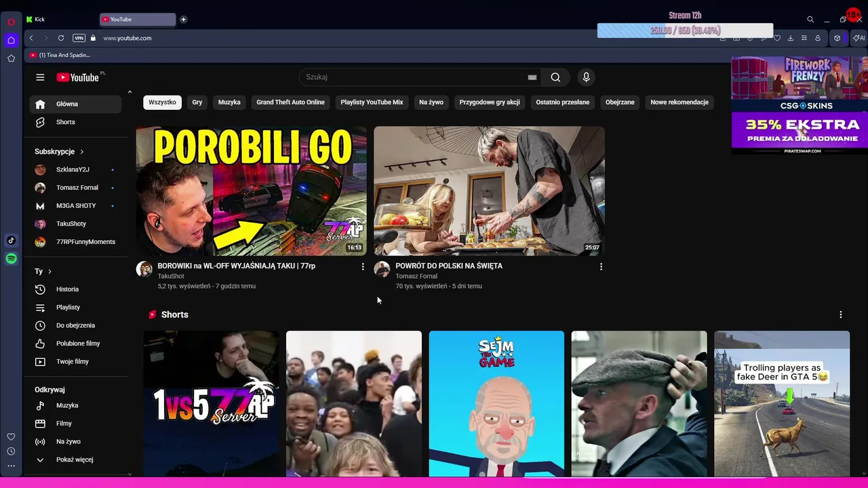
Task: Expand the Ty section chevron
Action: pyautogui.click(x=50, y=271)
